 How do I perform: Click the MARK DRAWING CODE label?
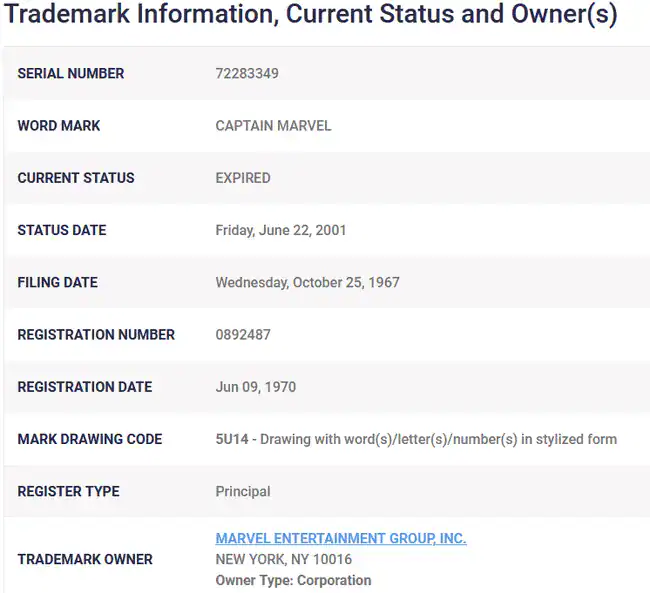90,439
